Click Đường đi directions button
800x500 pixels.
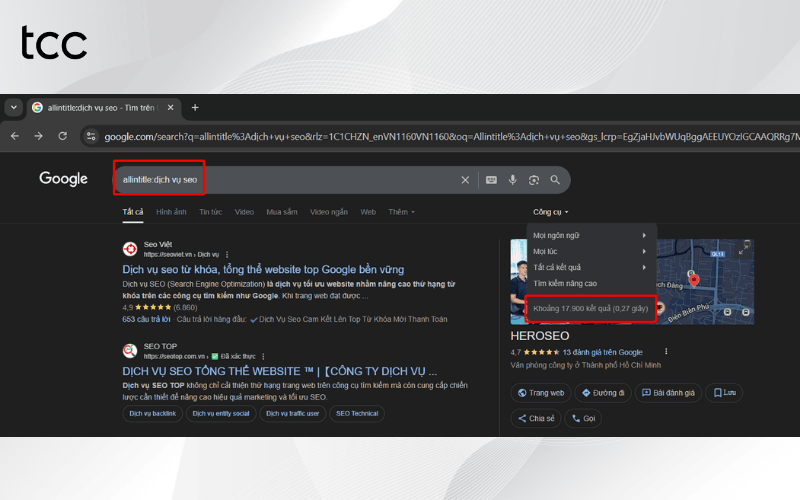coord(603,393)
